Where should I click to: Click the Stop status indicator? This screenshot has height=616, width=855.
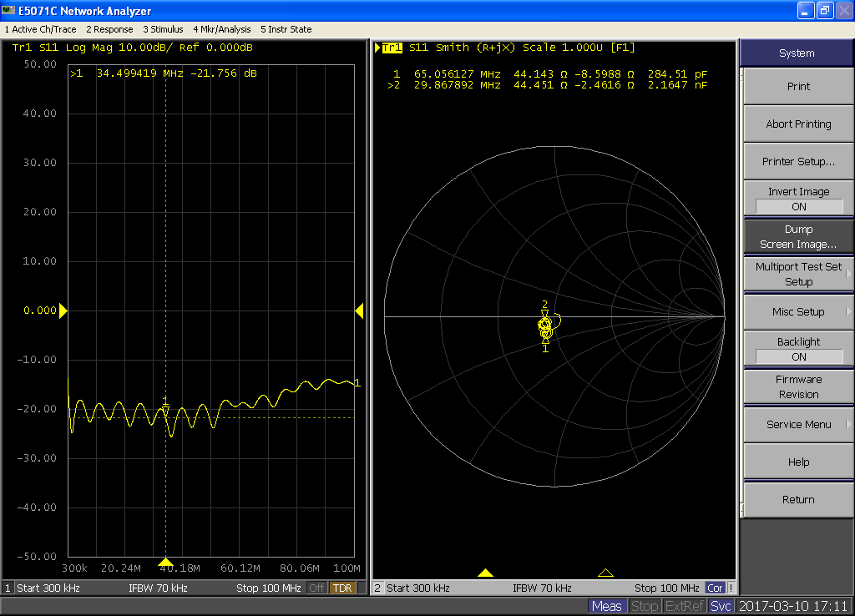(644, 606)
